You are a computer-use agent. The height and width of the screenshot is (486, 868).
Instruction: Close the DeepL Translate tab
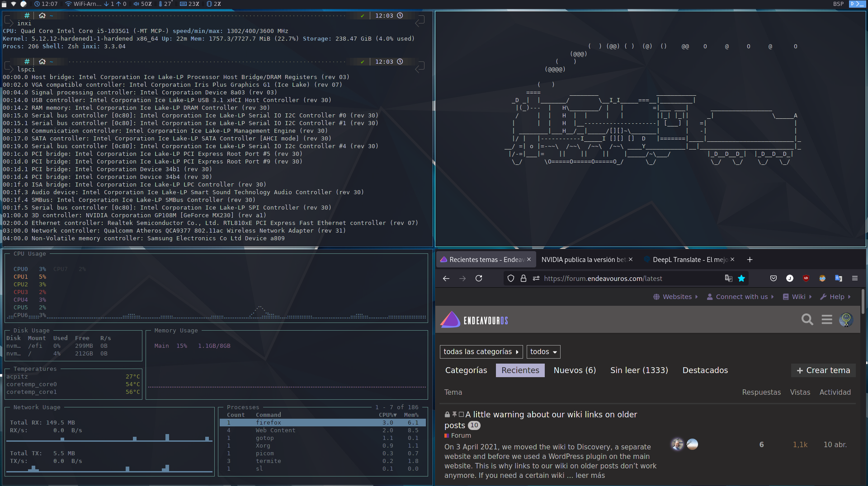[x=732, y=259]
